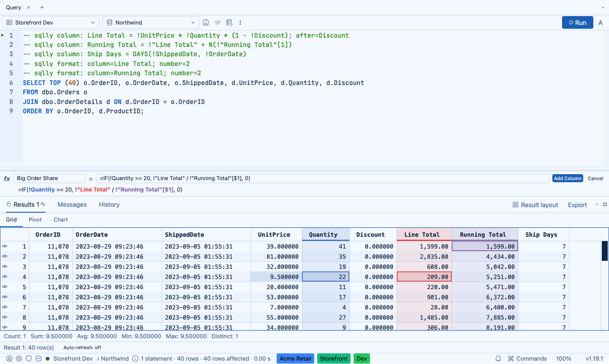
Task: Click the user account icon in the status bar
Action: [9, 359]
